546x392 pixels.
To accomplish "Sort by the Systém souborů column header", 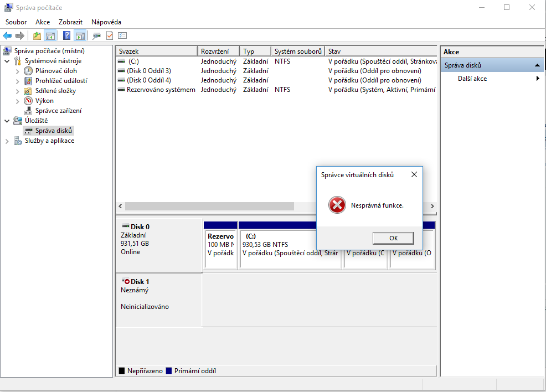I will coord(298,51).
